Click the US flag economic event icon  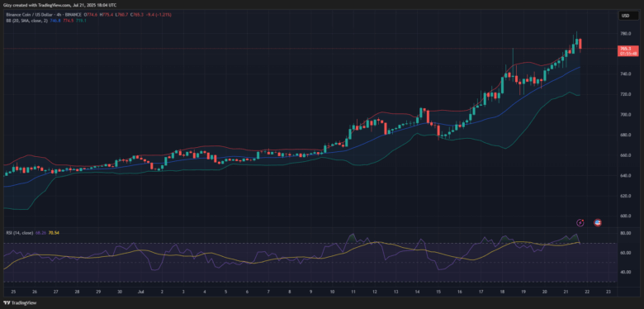pos(598,223)
